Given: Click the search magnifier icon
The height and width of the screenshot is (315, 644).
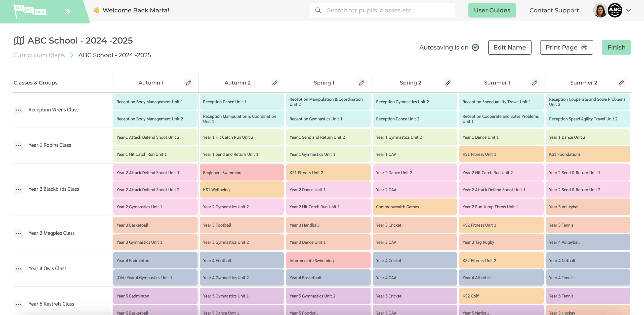Looking at the screenshot, I should pyautogui.click(x=318, y=10).
